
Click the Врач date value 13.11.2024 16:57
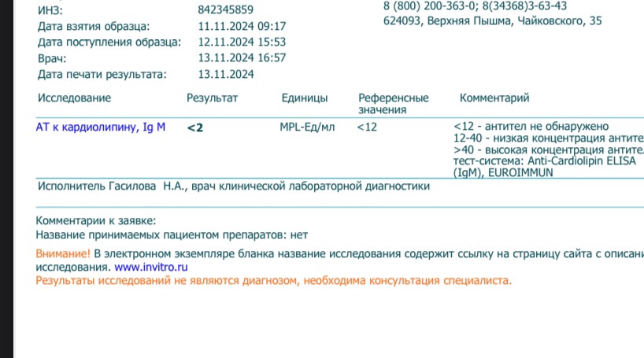pos(242,58)
